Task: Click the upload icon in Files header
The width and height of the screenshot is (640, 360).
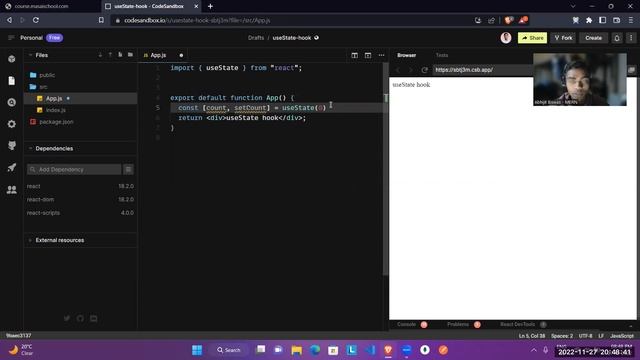Action: (x=110, y=55)
